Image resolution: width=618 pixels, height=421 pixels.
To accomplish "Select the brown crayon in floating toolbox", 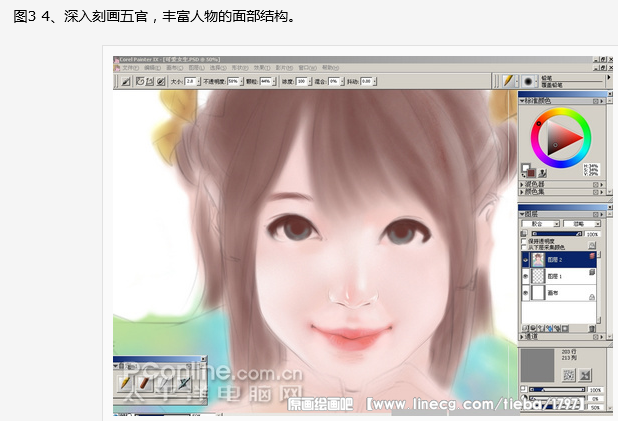I will [145, 383].
